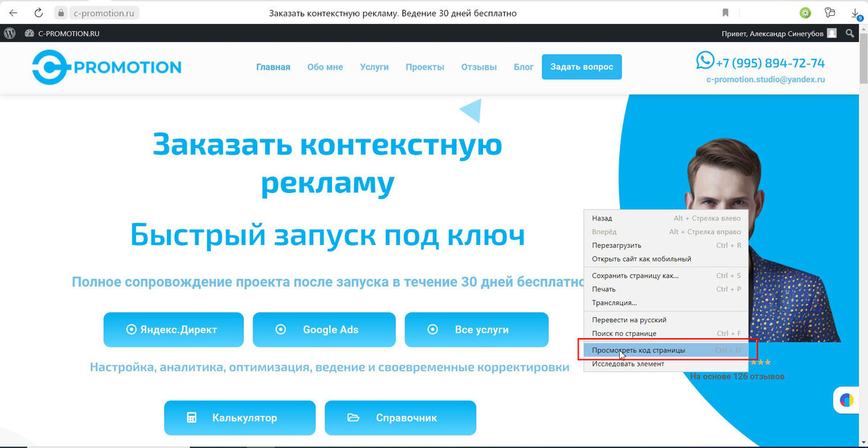Select Перевести на русский menu item
868x448 pixels.
coord(665,320)
